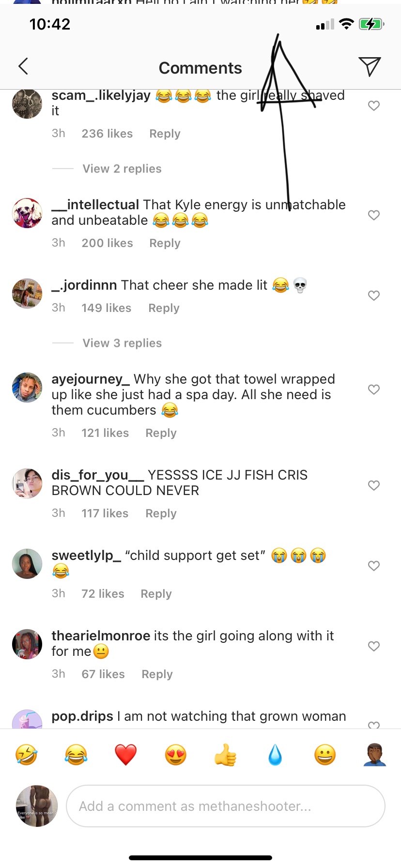Reply to thearielmonroe's comment
The height and width of the screenshot is (868, 401).
pos(157,674)
